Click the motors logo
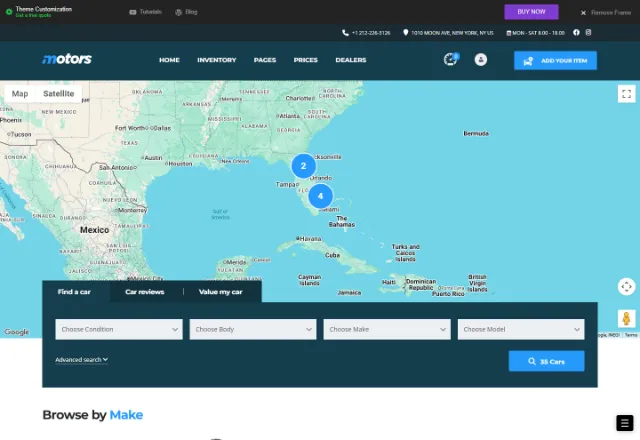640x440 pixels. [x=67, y=59]
